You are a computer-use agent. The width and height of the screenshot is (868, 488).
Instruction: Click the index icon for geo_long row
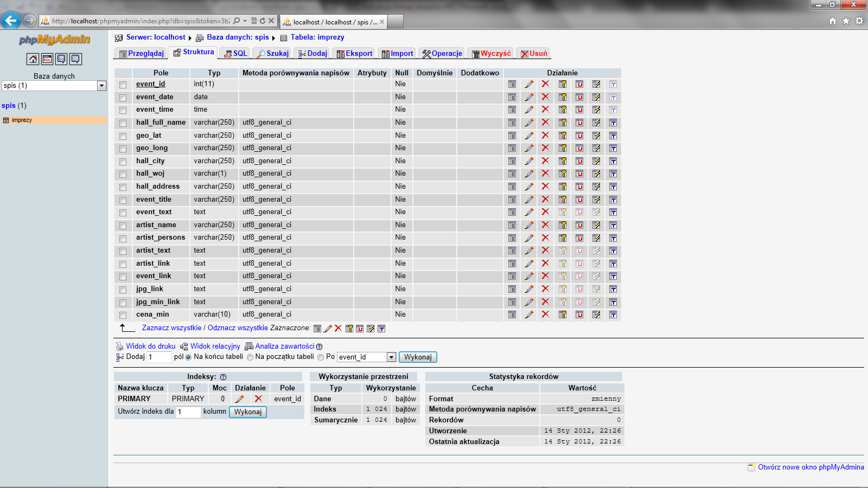point(596,148)
